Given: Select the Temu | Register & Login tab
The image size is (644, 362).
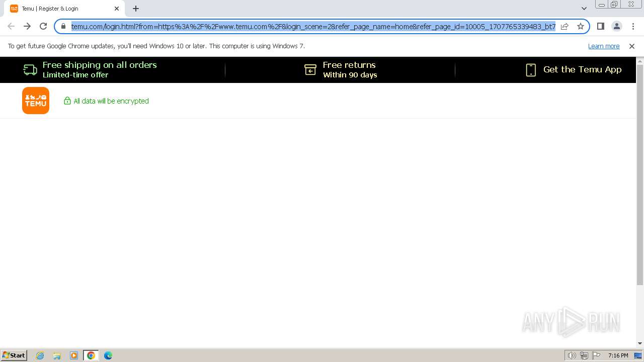Looking at the screenshot, I should coord(64,9).
